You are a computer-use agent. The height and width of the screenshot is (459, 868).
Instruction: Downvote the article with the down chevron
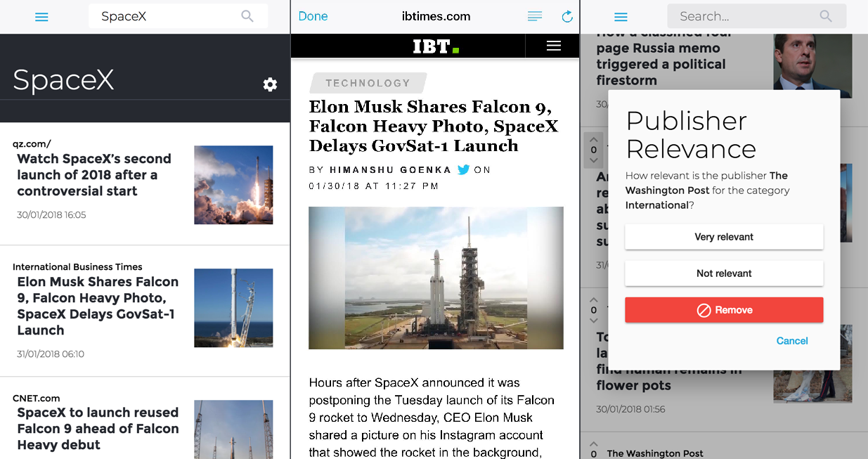(x=593, y=160)
